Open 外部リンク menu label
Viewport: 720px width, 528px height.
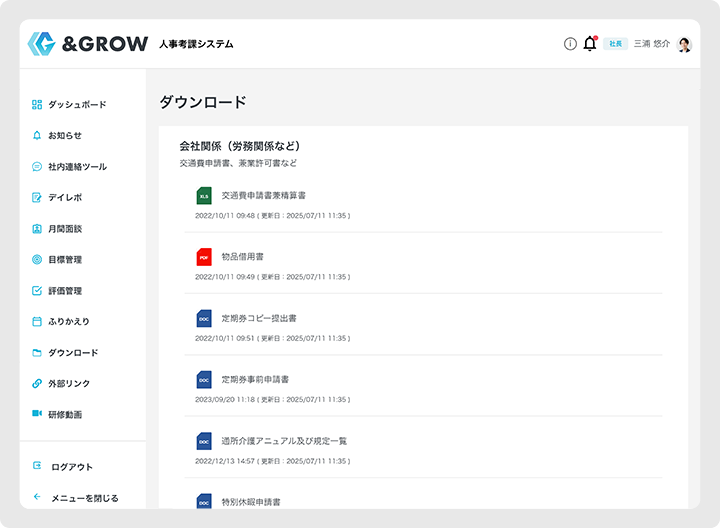[69, 383]
